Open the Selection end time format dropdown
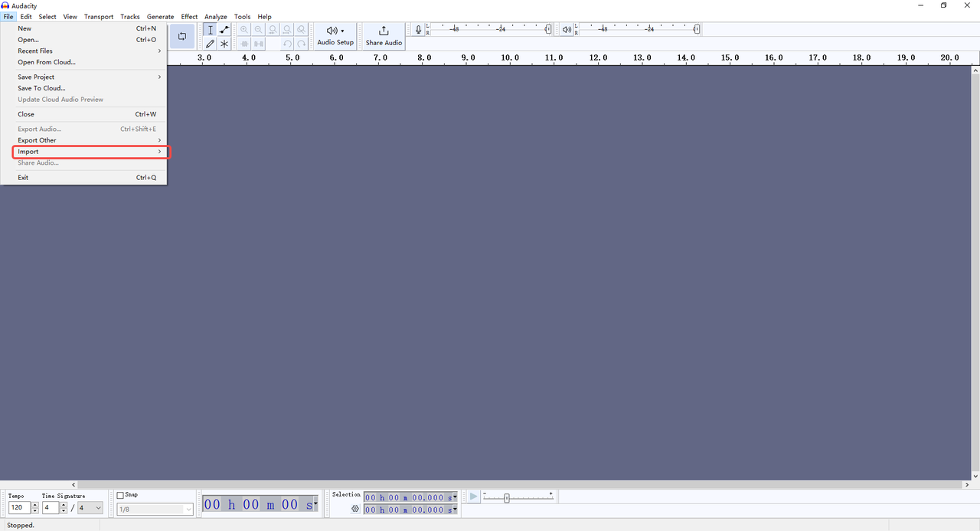 point(455,510)
